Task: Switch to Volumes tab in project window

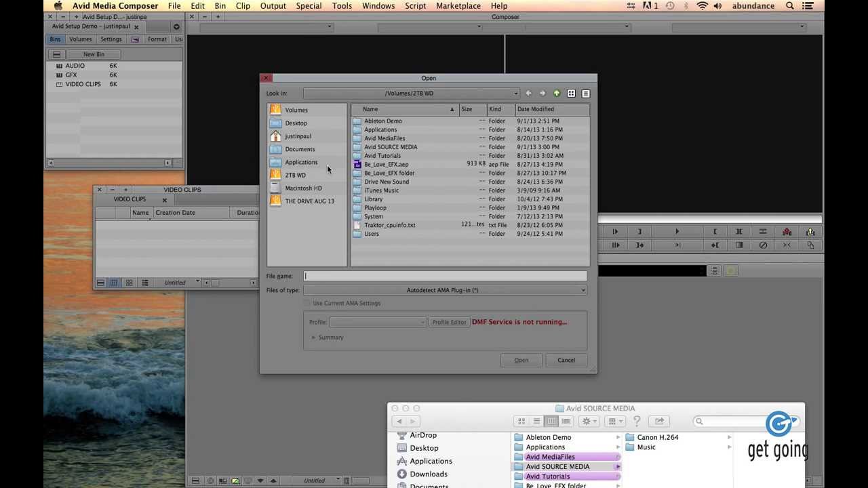Action: [x=81, y=39]
